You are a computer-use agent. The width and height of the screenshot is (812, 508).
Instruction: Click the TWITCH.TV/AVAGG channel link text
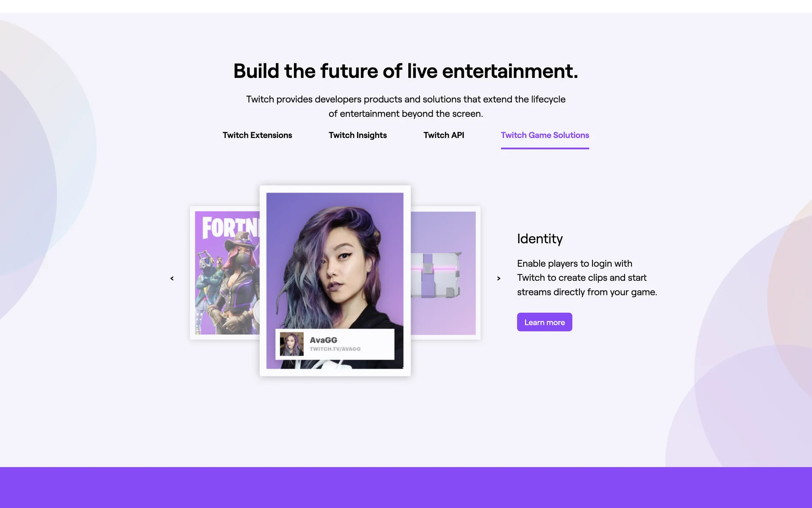coord(335,349)
